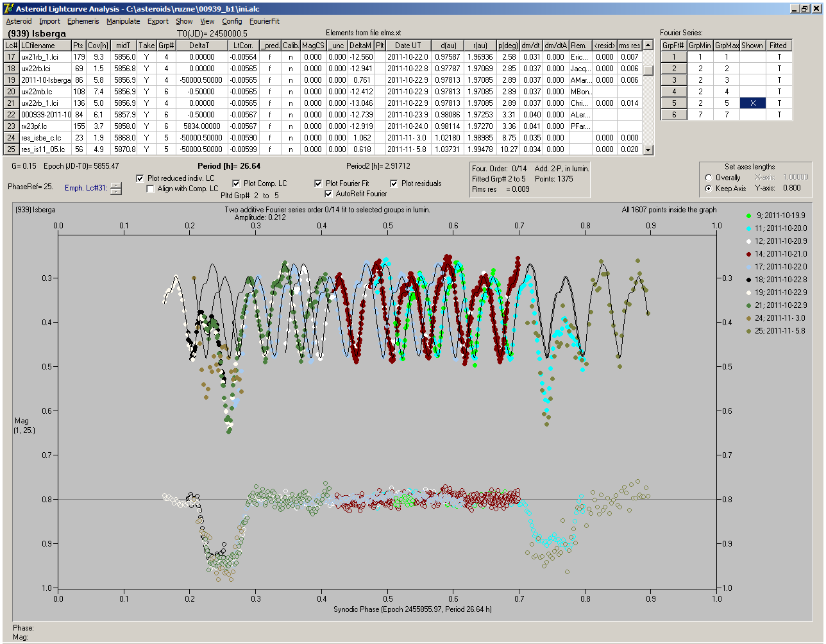This screenshot has width=826, height=644.
Task: Toggle Plot residuals checkbox
Action: (394, 183)
